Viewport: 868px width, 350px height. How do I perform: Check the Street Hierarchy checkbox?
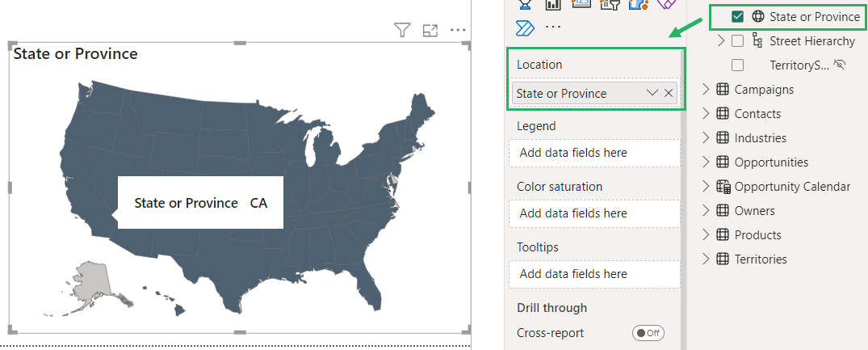pos(737,40)
